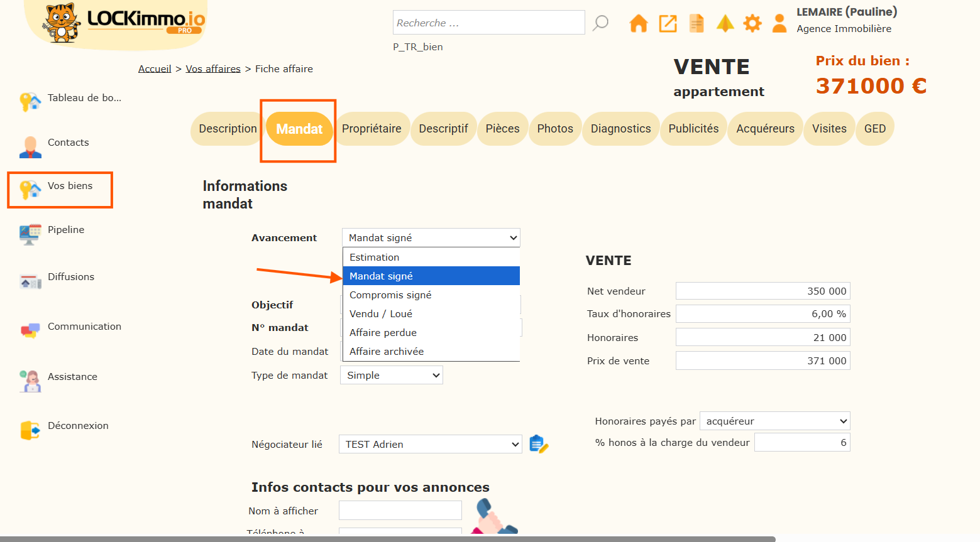Go to Accueil breadcrumb link
This screenshot has height=542, width=980.
[155, 69]
